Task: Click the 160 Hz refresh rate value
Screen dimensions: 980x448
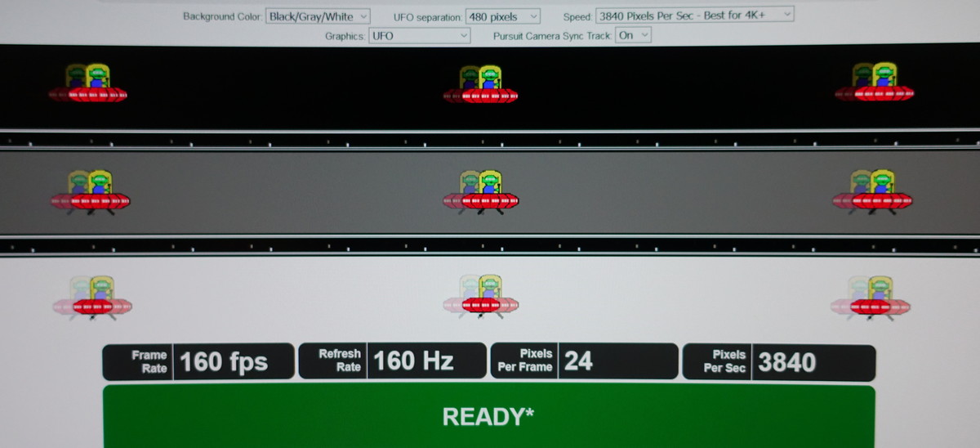Action: pyautogui.click(x=413, y=361)
